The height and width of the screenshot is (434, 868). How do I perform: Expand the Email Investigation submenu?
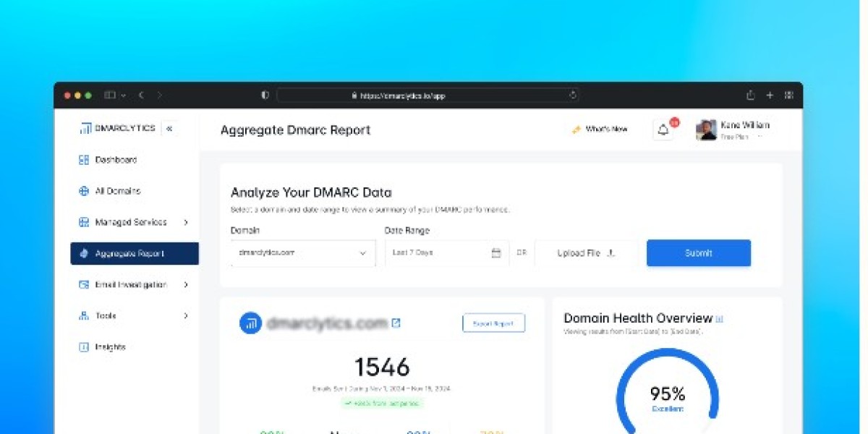coord(186,285)
